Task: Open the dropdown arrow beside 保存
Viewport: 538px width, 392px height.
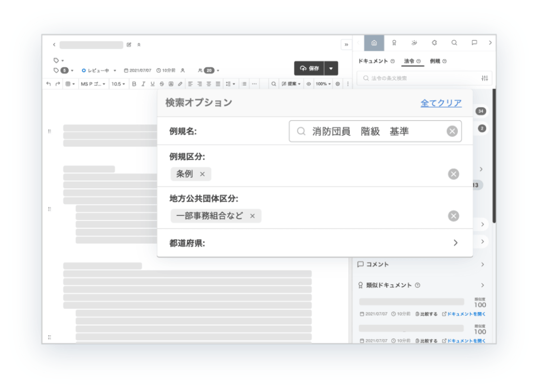Action: (331, 69)
